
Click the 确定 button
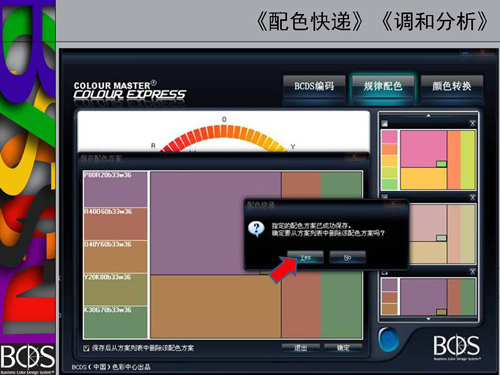coord(343,348)
